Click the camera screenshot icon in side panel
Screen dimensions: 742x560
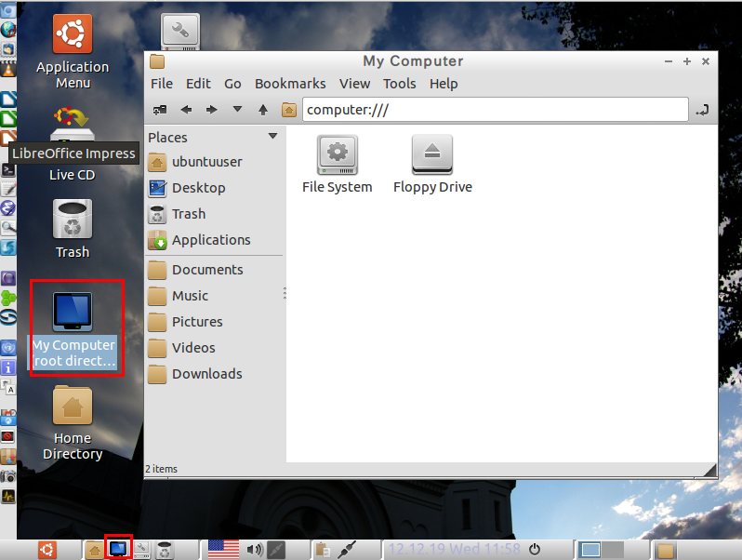pyautogui.click(x=8, y=476)
